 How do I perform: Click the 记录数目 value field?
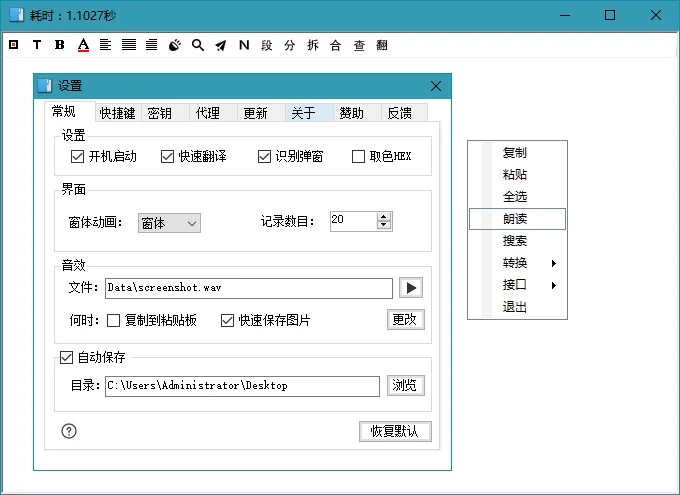click(353, 221)
